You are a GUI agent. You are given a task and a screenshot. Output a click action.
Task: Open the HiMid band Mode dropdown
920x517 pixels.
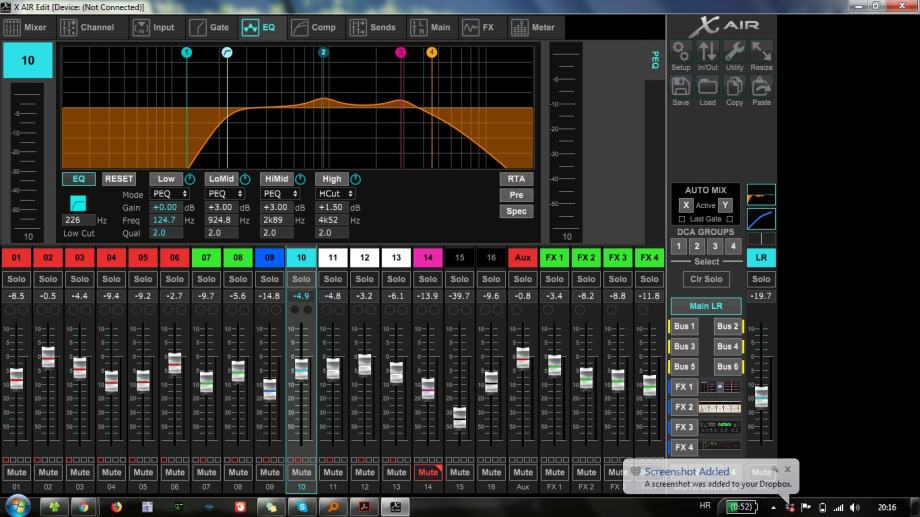pos(280,194)
